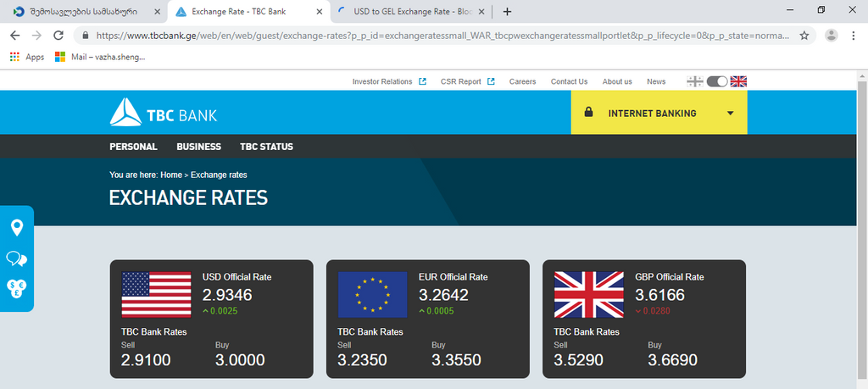
Task: Click the TBC Bank logo
Action: pyautogui.click(x=164, y=113)
